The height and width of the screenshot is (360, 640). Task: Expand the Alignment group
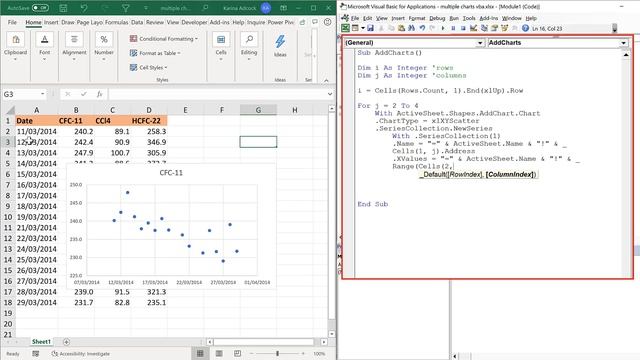74,48
